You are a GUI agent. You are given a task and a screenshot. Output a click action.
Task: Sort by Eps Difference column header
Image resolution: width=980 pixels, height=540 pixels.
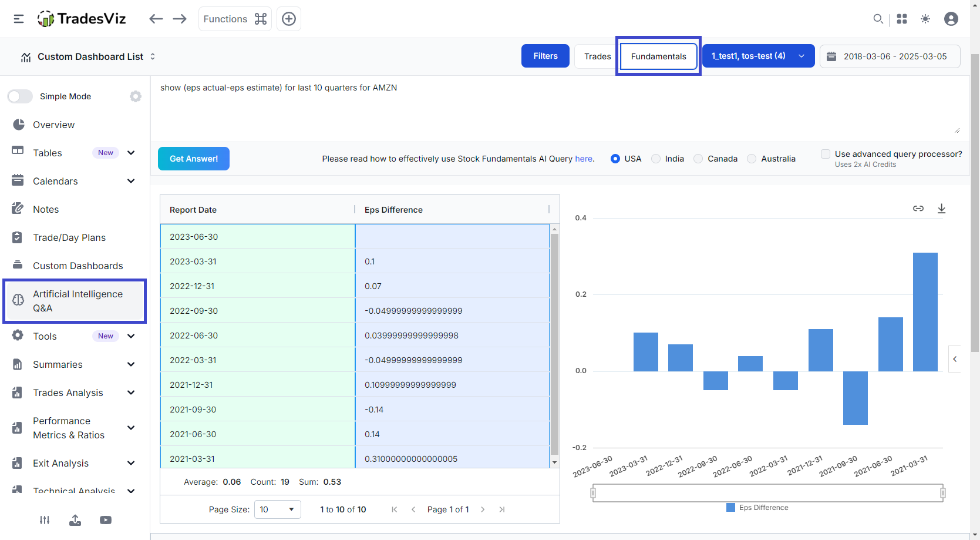click(452, 210)
